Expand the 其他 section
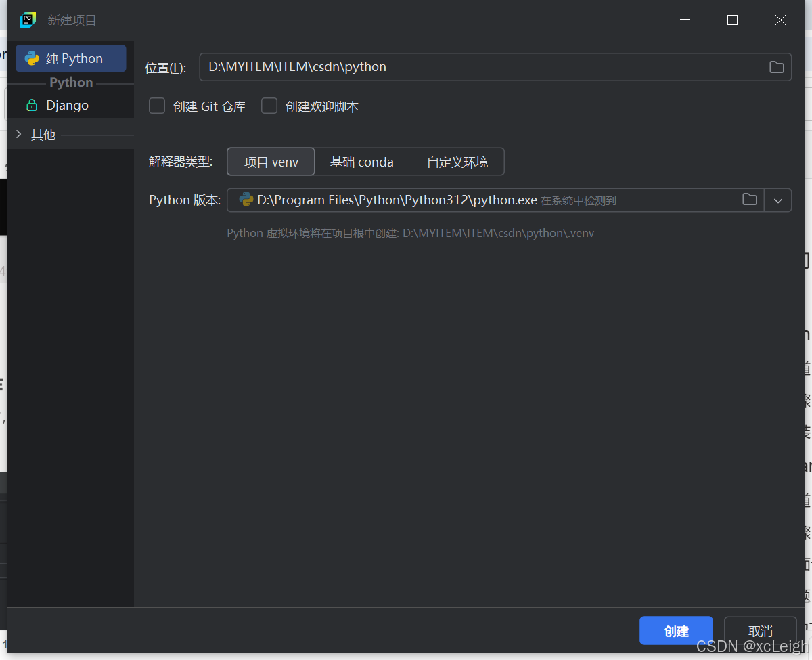The width and height of the screenshot is (812, 660). click(18, 135)
